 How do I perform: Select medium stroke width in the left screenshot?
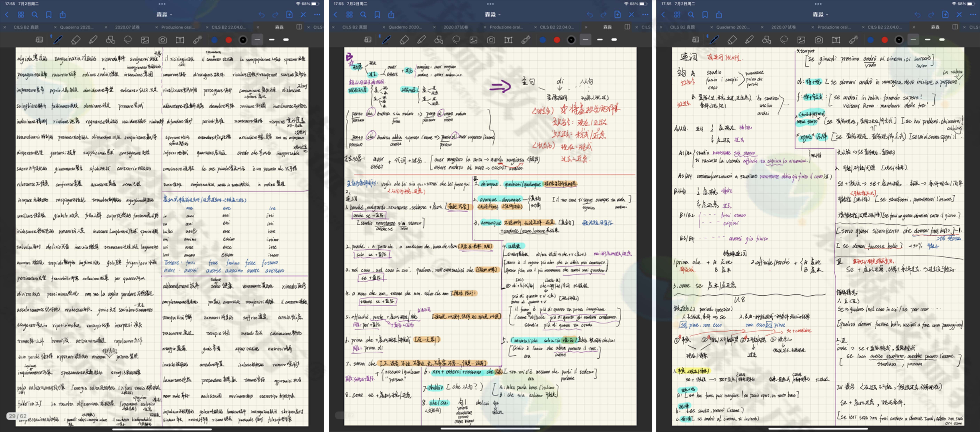[x=272, y=40]
